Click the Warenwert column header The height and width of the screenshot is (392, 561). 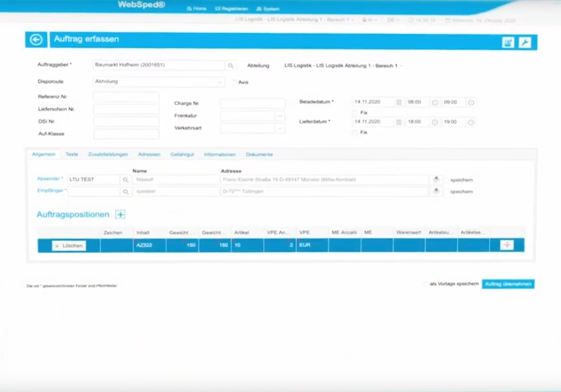409,233
